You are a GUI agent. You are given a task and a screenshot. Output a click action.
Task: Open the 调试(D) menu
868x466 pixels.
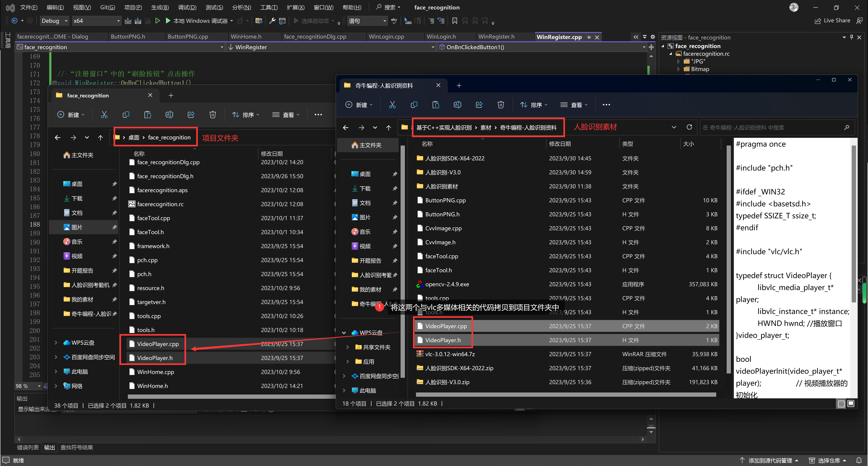(x=187, y=7)
